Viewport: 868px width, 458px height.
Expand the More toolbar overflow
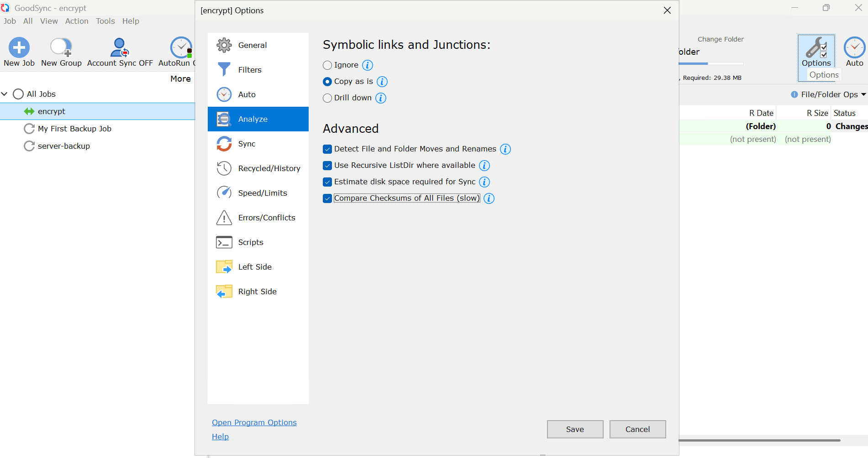tap(181, 78)
